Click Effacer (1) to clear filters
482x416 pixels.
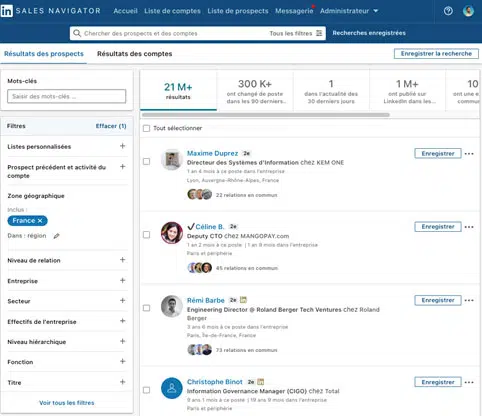(x=111, y=126)
